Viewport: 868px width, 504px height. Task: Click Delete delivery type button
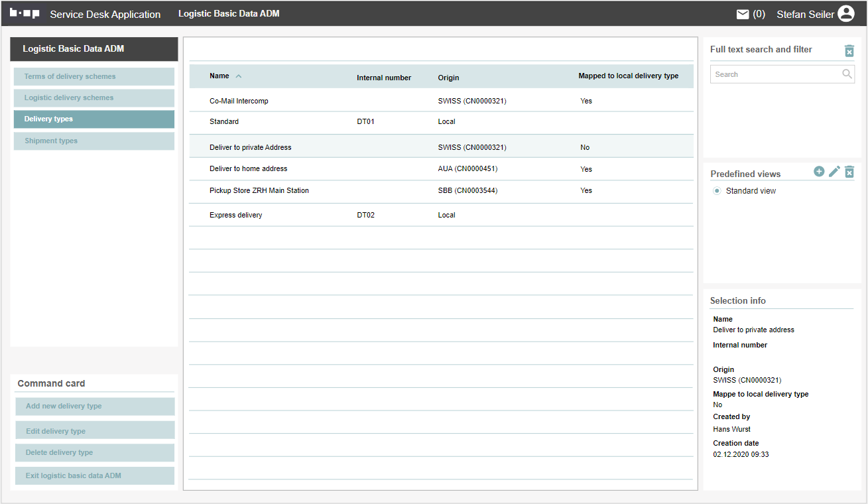tap(94, 453)
